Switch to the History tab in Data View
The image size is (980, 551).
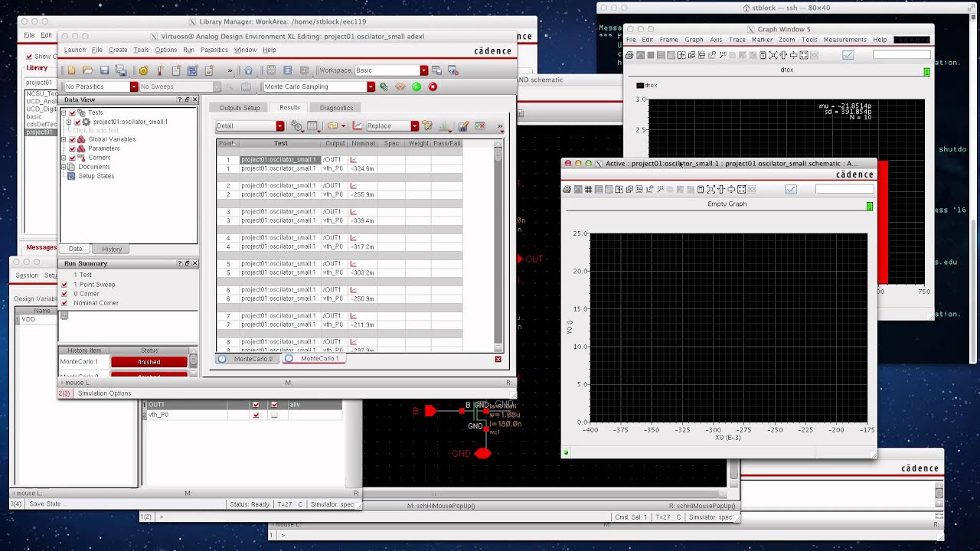tap(112, 249)
